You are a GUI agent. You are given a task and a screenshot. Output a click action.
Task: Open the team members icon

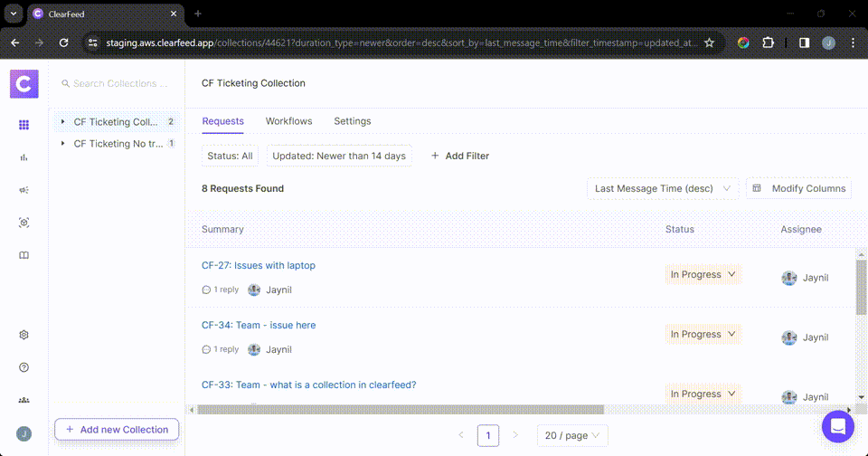[24, 400]
